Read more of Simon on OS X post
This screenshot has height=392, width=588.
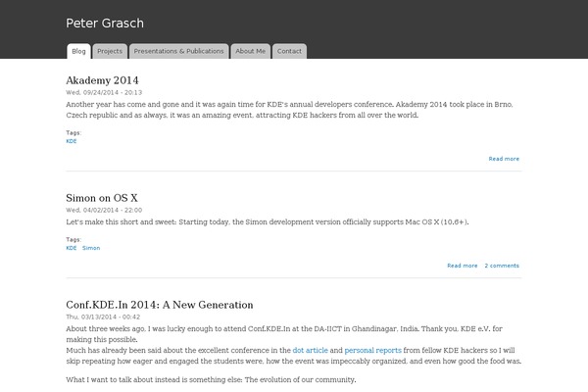click(463, 266)
